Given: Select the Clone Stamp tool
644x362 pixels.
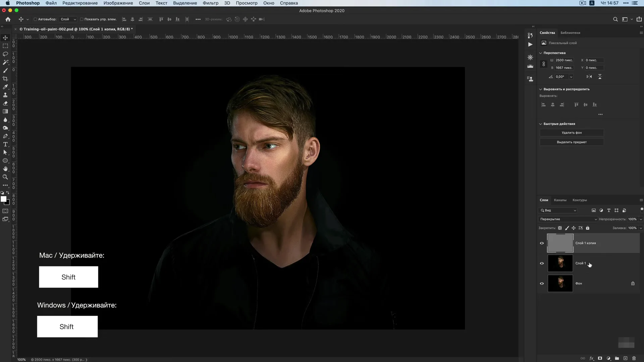Looking at the screenshot, I should click(5, 95).
